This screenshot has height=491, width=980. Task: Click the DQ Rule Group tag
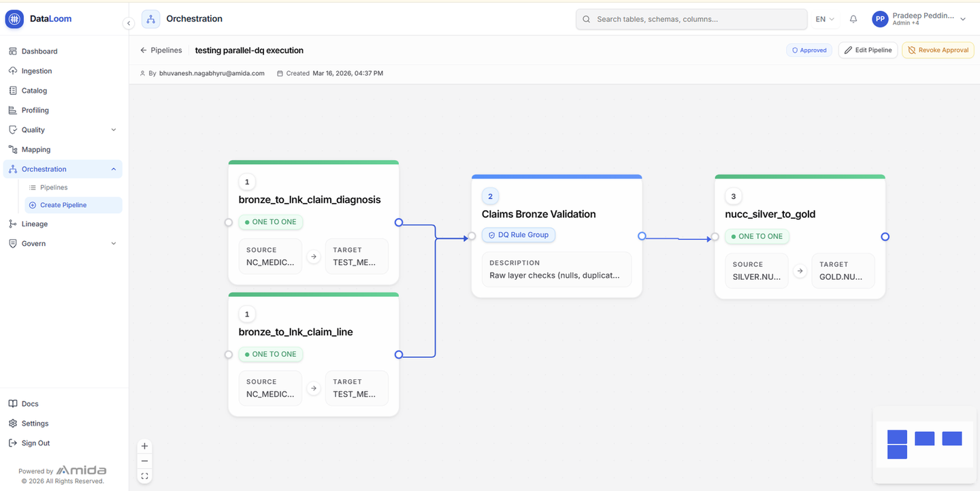[519, 235]
